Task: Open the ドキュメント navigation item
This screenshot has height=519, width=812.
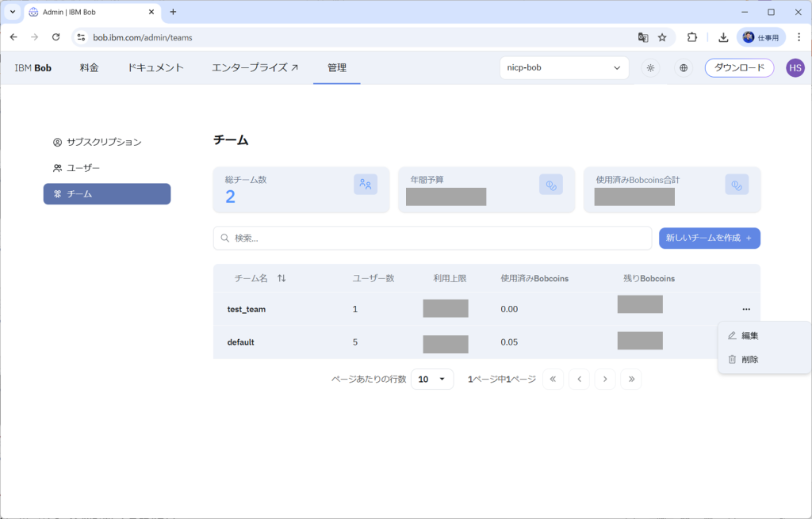Action: [x=155, y=68]
